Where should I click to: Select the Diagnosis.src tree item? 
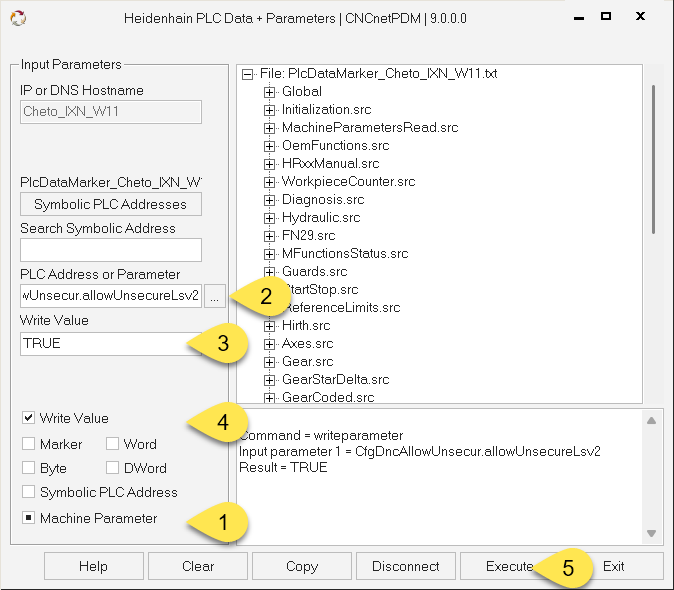click(322, 200)
